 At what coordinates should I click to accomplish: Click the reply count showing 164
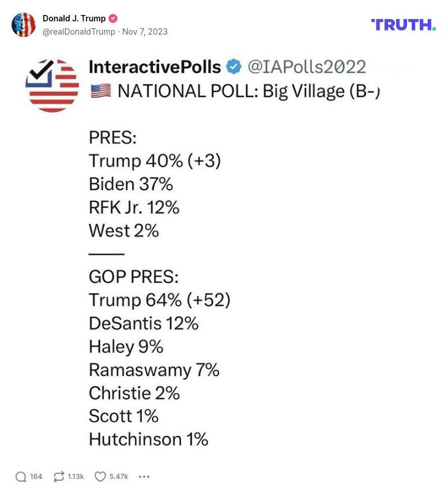click(36, 477)
